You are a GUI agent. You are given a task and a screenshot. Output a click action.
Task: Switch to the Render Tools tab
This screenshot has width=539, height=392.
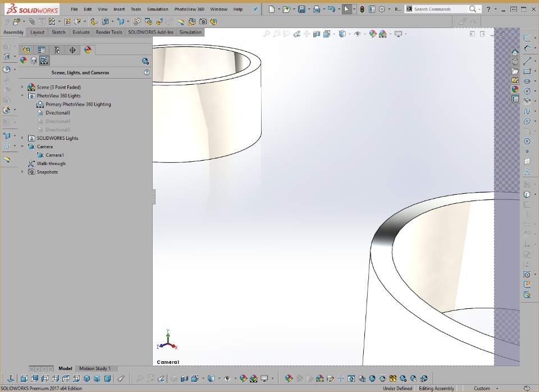pyautogui.click(x=109, y=33)
